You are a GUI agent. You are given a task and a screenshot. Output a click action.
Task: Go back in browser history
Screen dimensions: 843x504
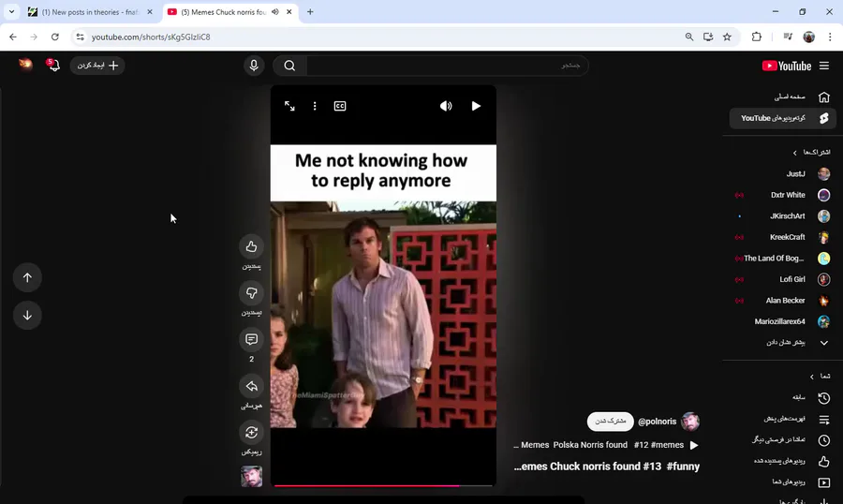[13, 37]
